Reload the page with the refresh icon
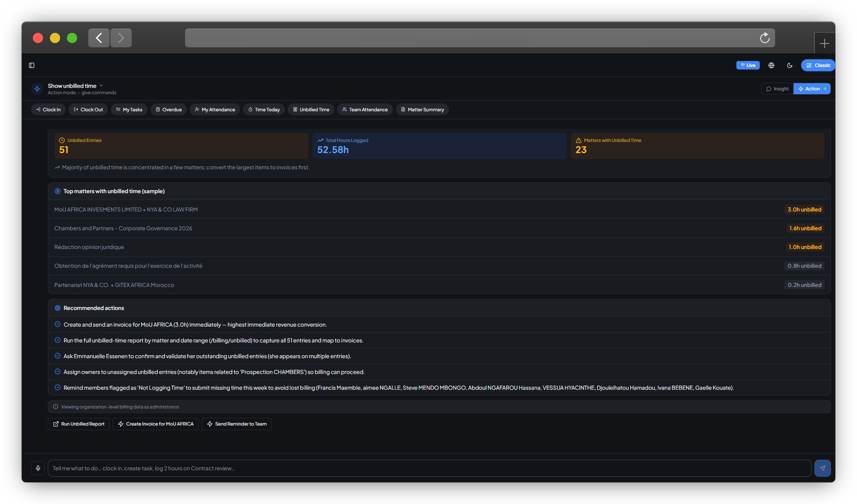 click(764, 38)
